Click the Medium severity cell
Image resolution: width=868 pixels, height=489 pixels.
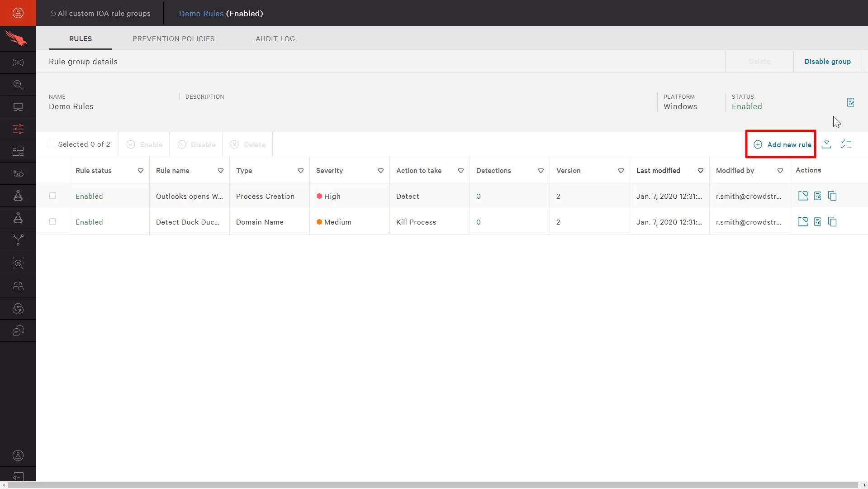tap(350, 222)
